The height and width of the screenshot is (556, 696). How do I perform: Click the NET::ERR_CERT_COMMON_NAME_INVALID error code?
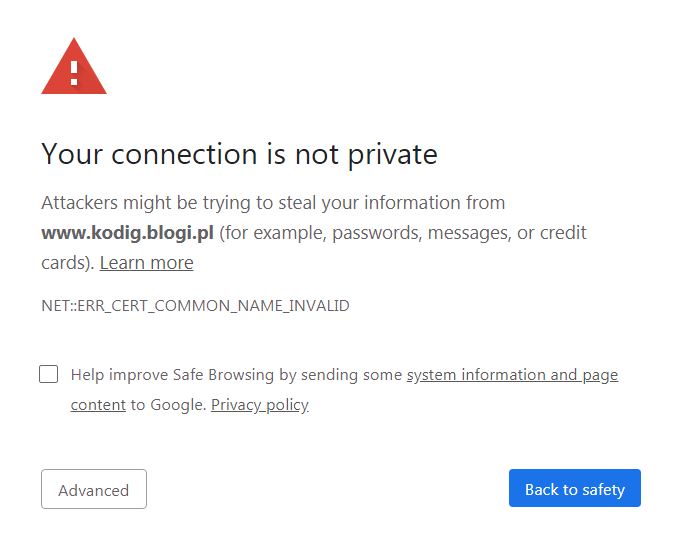pos(195,306)
